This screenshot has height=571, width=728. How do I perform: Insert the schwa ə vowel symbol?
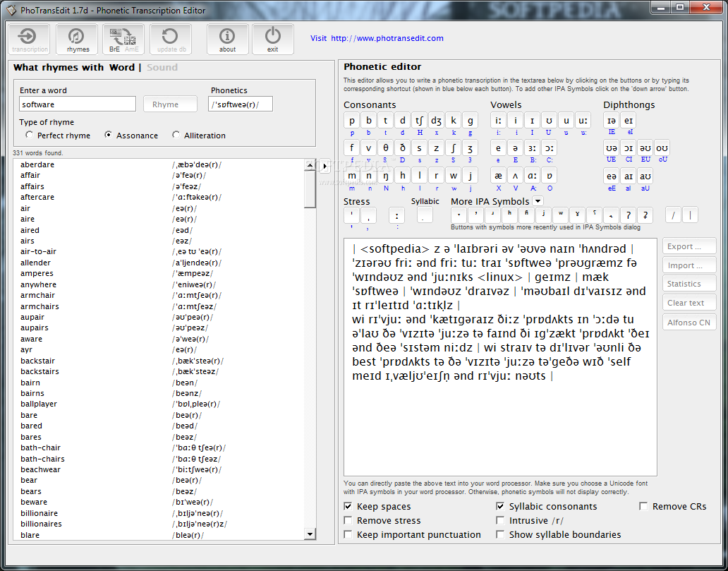coord(515,148)
